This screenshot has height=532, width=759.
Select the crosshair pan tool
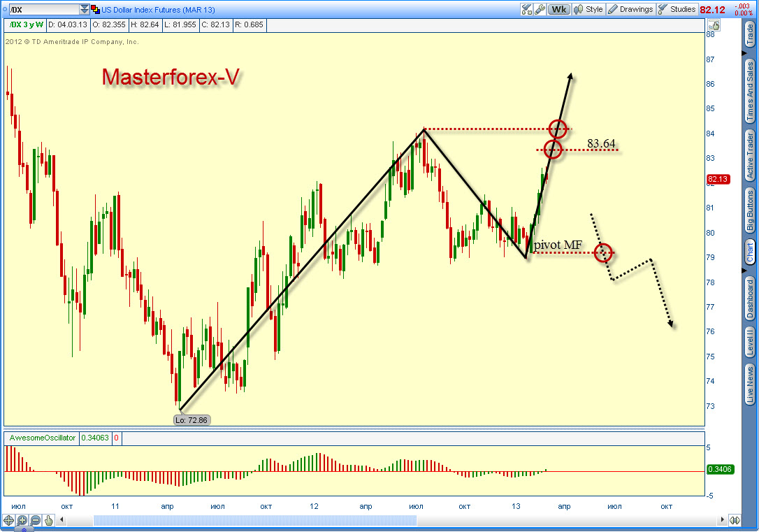[8, 520]
